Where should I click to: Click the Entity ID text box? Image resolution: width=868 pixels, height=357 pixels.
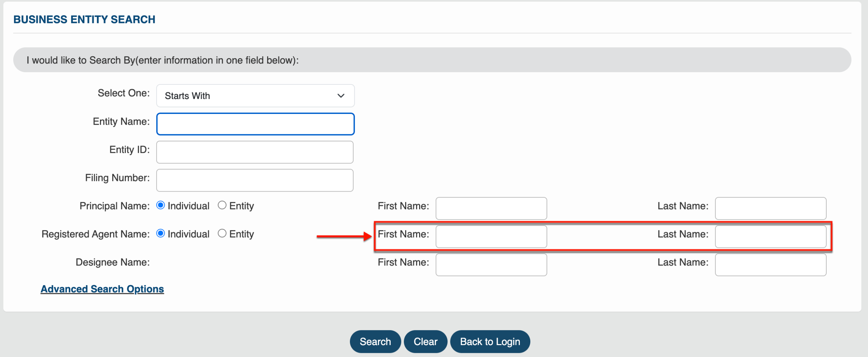(x=255, y=152)
